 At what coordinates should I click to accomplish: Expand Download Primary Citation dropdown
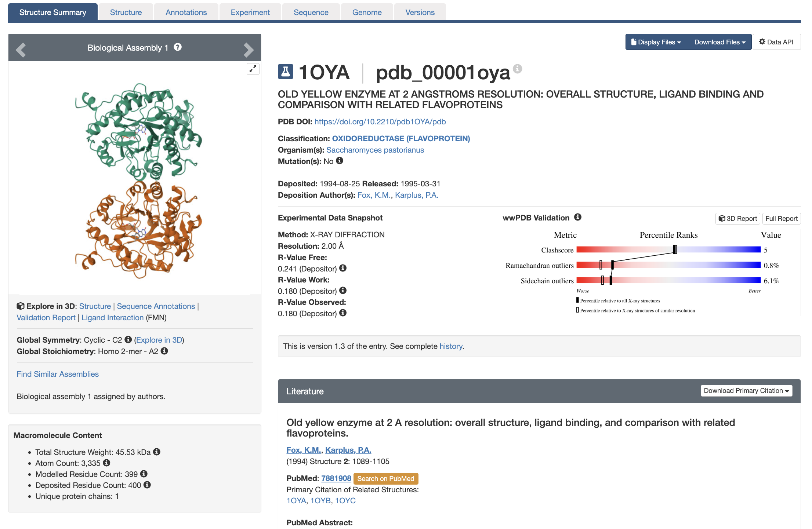(x=746, y=391)
